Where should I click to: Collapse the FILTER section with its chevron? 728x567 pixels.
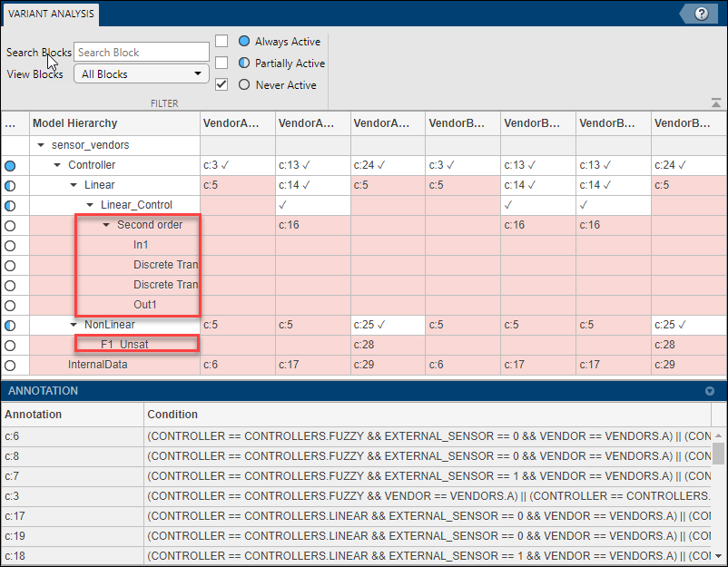(714, 103)
